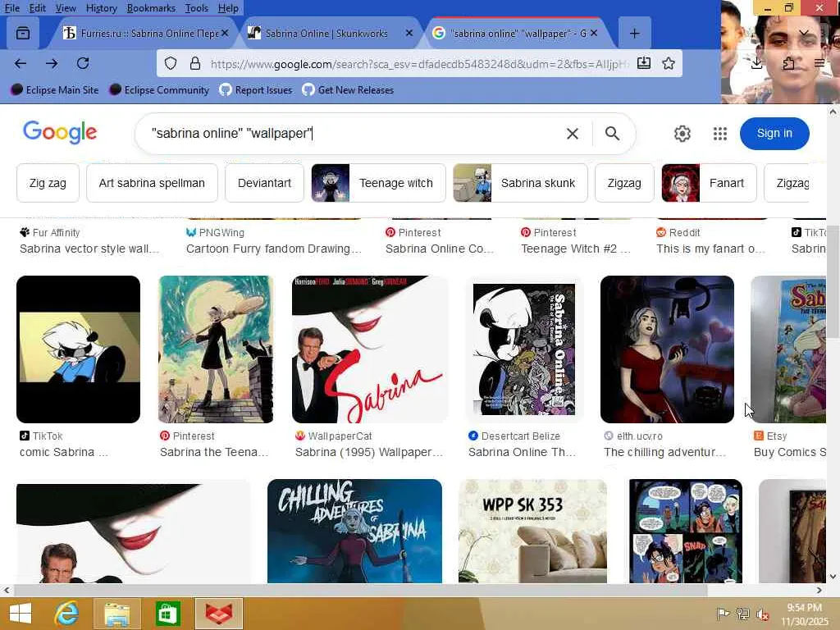The image size is (840, 630).
Task: Open the Windows Start button
Action: pos(21,614)
